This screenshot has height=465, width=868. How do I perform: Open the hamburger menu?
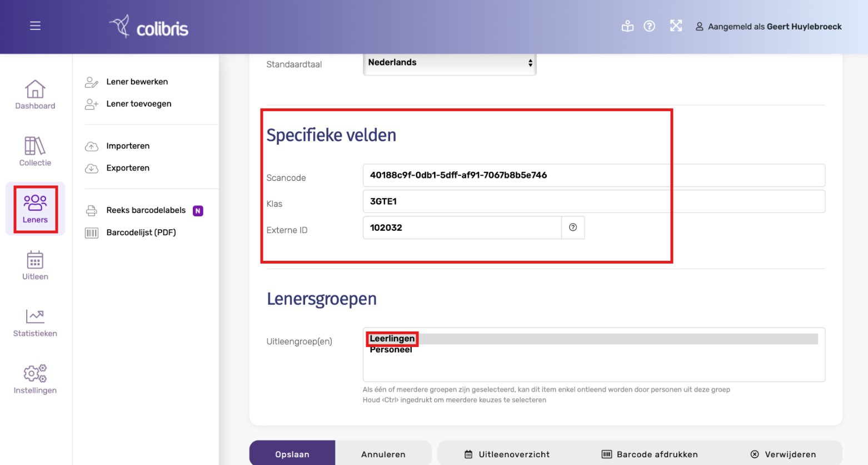(35, 26)
